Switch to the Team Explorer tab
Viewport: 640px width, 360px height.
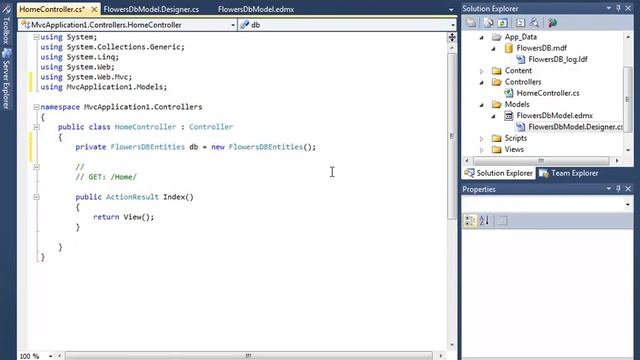point(569,173)
